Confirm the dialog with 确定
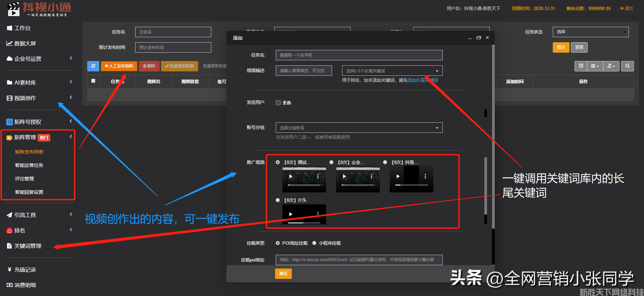644x296 pixels. 283,274
